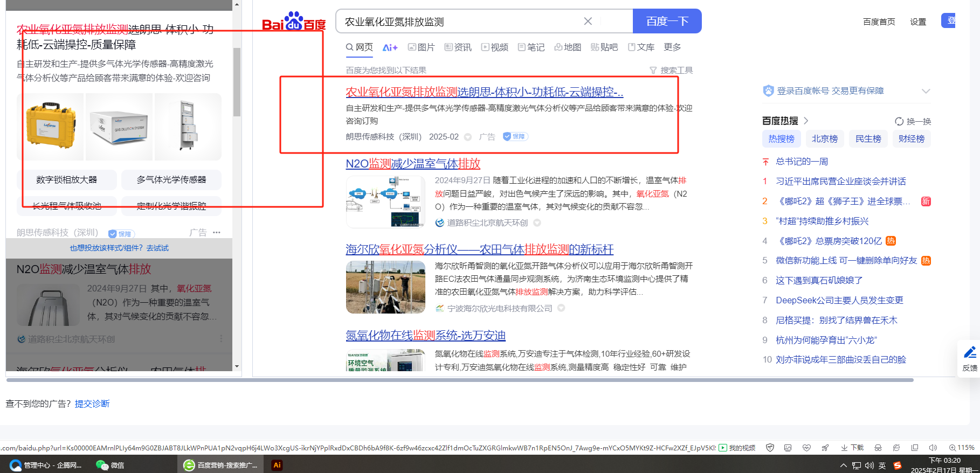Viewport: 980px width, 473px height.
Task: Expand 百度热搜 with the arrow
Action: point(806,121)
